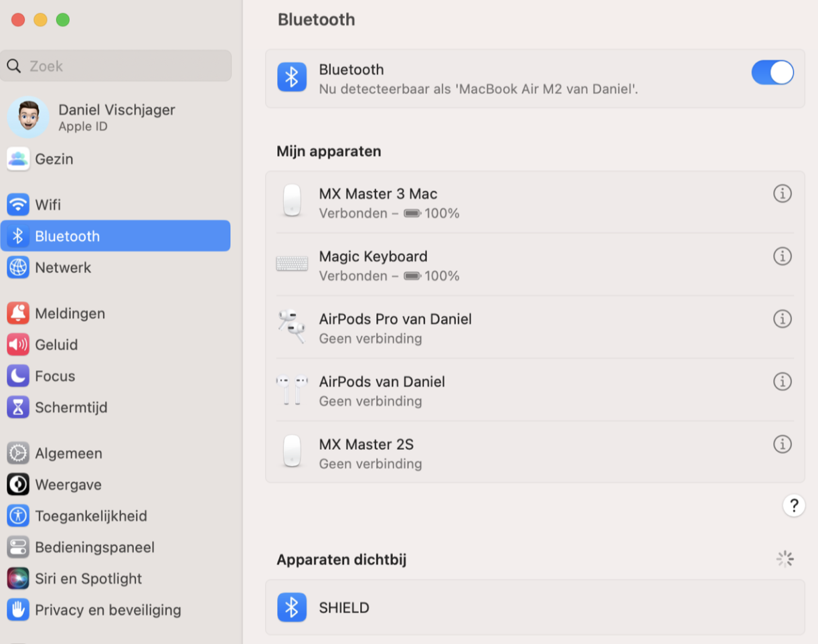
Task: Select the Geluid speaker icon
Action: pos(18,344)
